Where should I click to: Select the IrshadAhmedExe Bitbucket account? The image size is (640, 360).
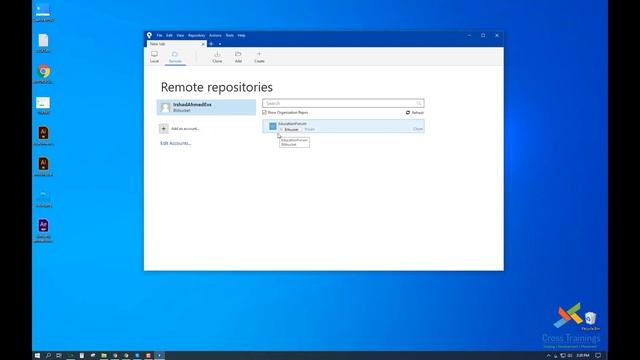[x=206, y=107]
